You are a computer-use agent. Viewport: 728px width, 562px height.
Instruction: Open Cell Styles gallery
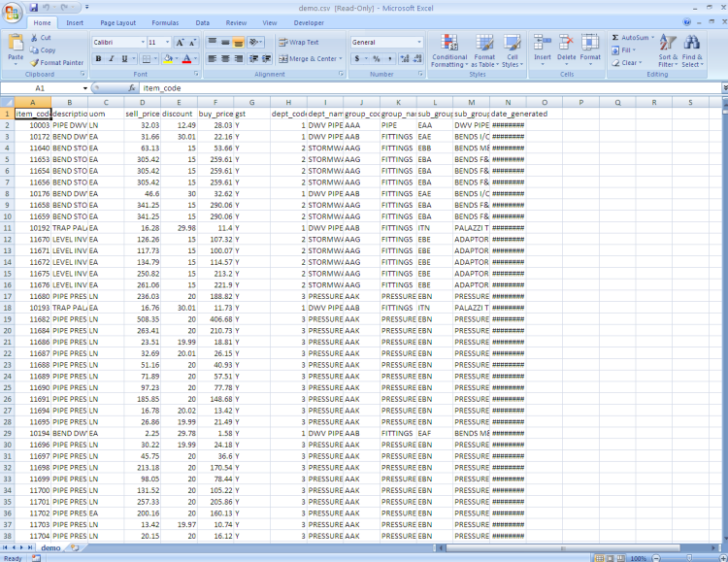[513, 50]
